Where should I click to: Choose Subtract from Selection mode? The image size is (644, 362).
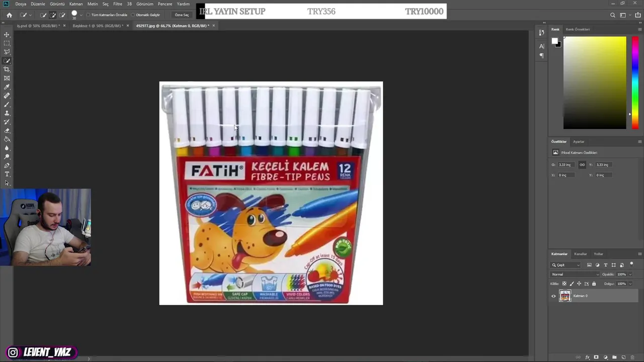pos(62,15)
